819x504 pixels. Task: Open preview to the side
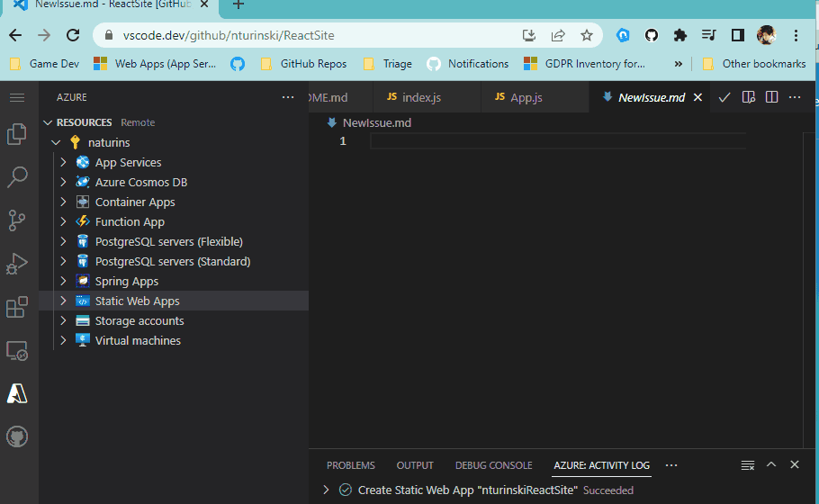pyautogui.click(x=749, y=98)
